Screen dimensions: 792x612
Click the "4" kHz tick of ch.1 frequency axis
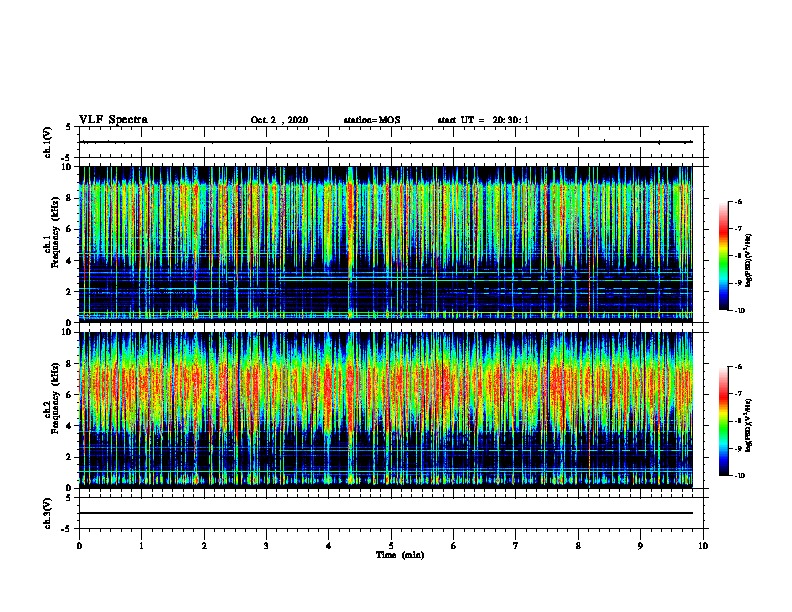[70, 261]
